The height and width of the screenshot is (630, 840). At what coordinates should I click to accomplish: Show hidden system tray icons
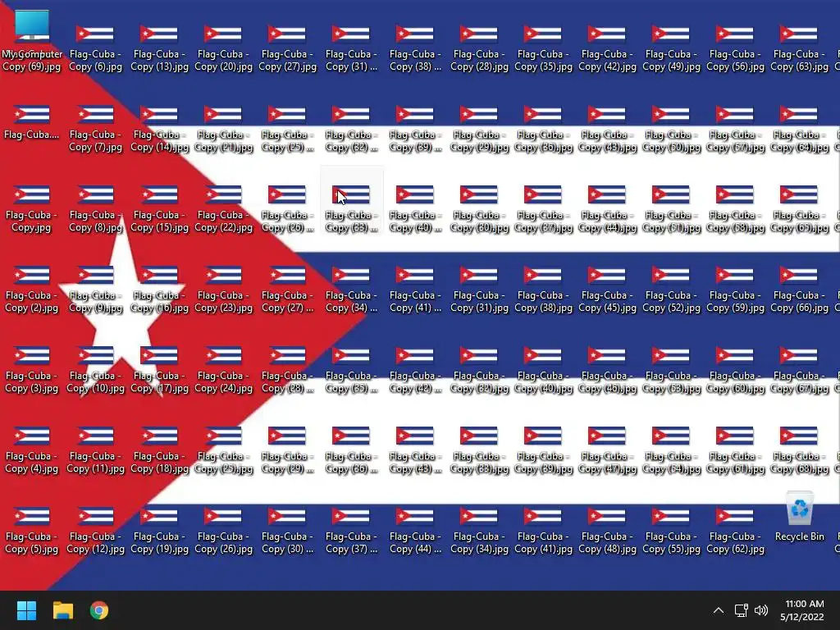pos(719,610)
